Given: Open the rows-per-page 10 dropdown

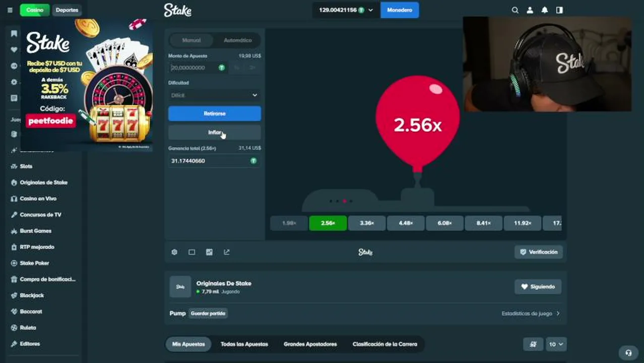Looking at the screenshot, I should point(556,344).
